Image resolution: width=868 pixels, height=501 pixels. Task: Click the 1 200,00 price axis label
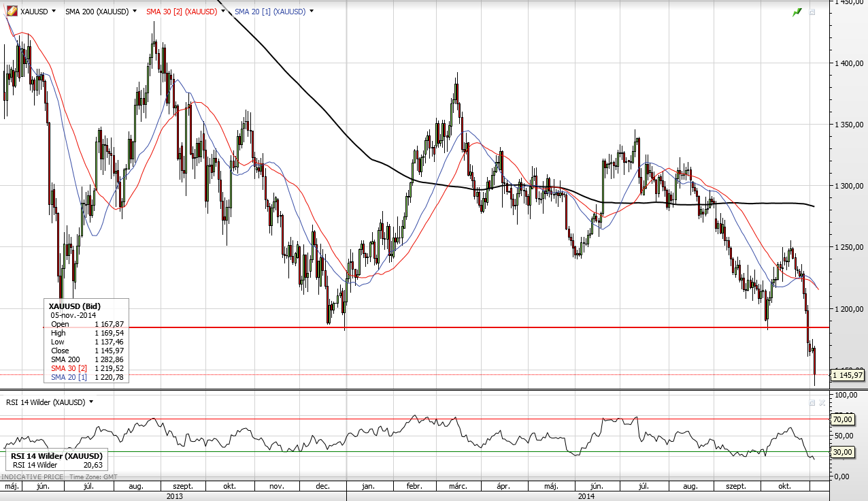(x=849, y=308)
